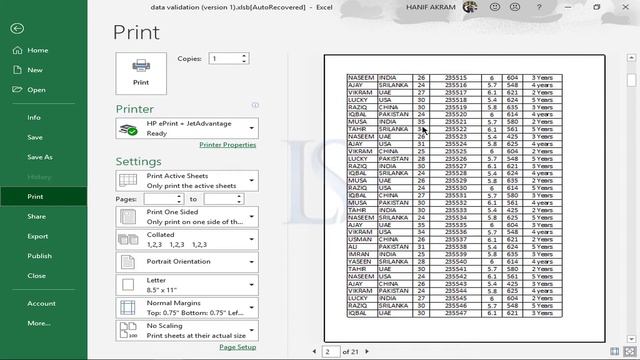The width and height of the screenshot is (640, 360).
Task: Increase copies with the up spinner
Action: (244, 56)
